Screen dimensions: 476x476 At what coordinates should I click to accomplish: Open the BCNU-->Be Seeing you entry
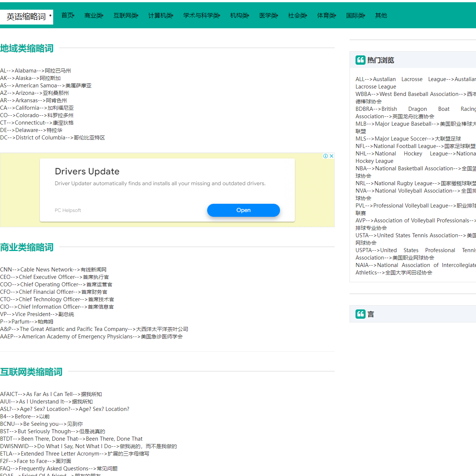(x=41, y=424)
